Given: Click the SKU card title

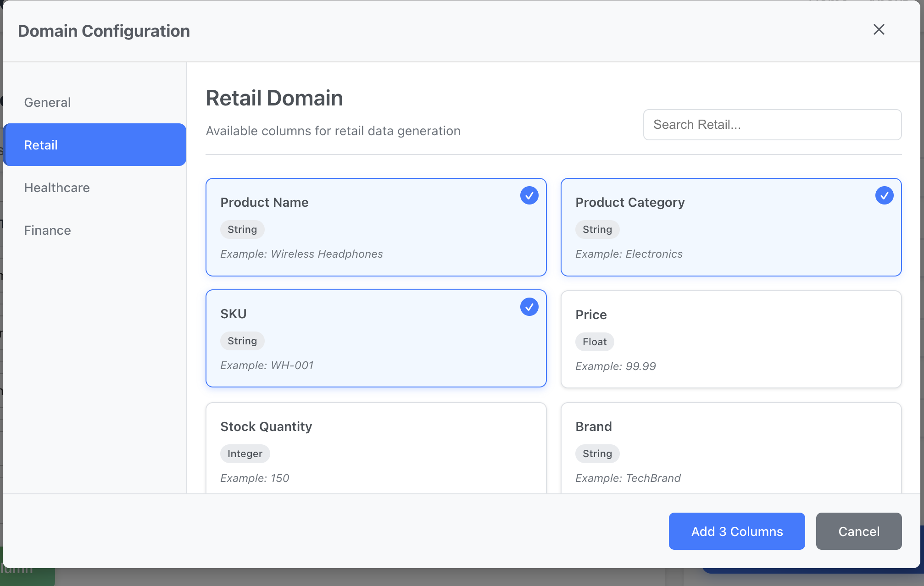Looking at the screenshot, I should (234, 314).
